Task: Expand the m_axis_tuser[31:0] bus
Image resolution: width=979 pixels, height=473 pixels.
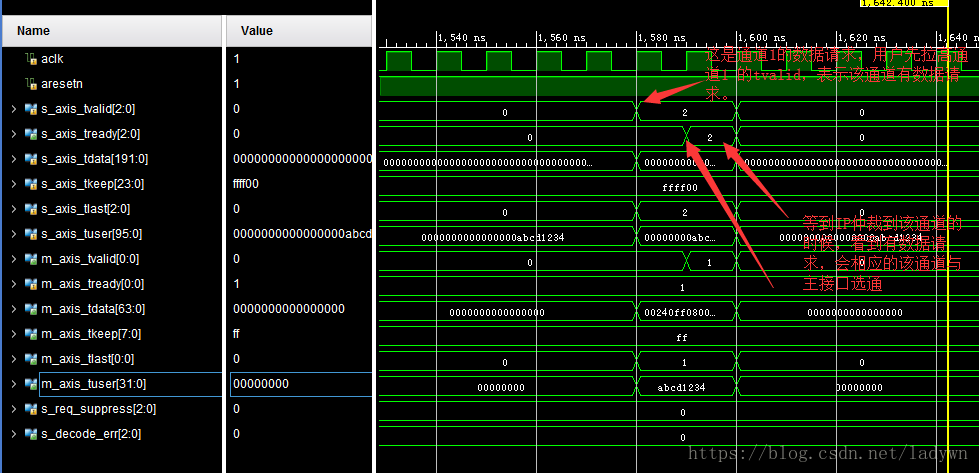Action: [x=14, y=384]
